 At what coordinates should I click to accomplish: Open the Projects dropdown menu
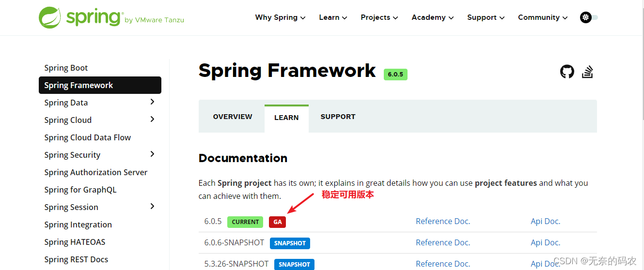(379, 17)
